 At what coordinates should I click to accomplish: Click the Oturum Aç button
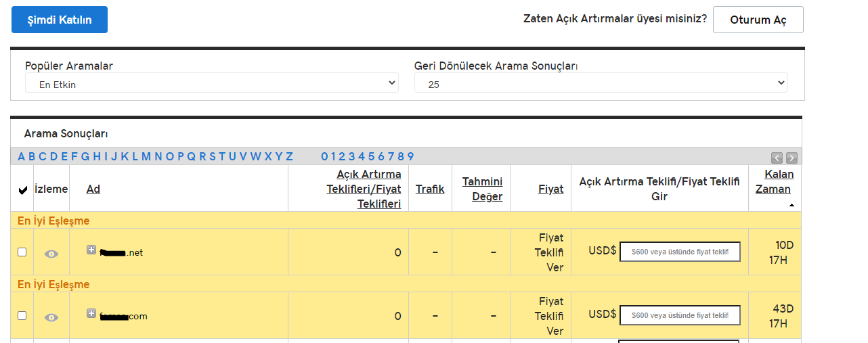[x=758, y=20]
